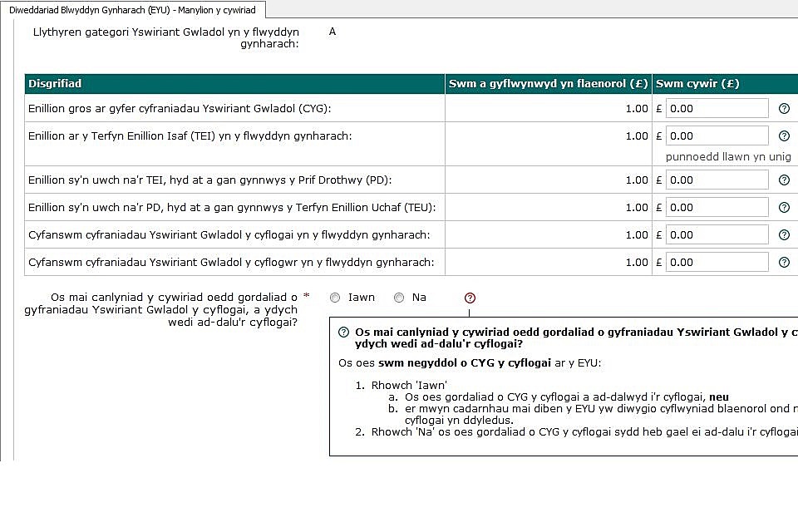Screen dimensions: 798x532
Task: Click help icon for Prif Drothwy (PD) row
Action: point(784,180)
